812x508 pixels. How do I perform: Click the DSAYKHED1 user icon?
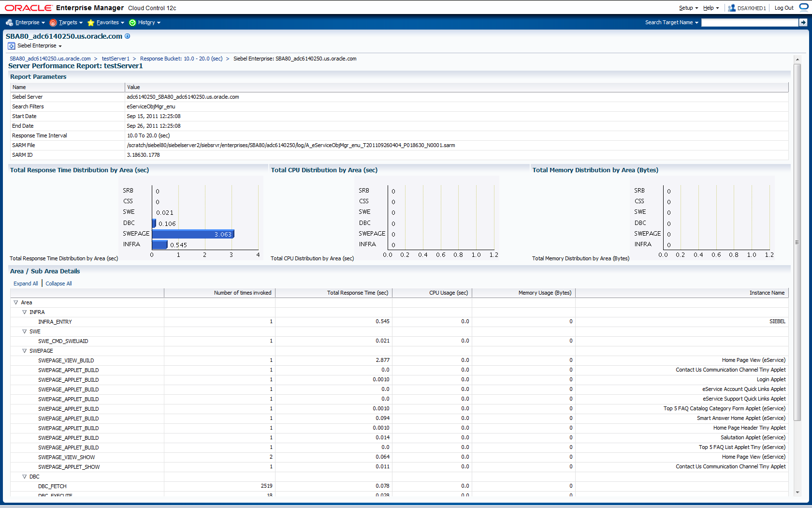pyautogui.click(x=732, y=8)
